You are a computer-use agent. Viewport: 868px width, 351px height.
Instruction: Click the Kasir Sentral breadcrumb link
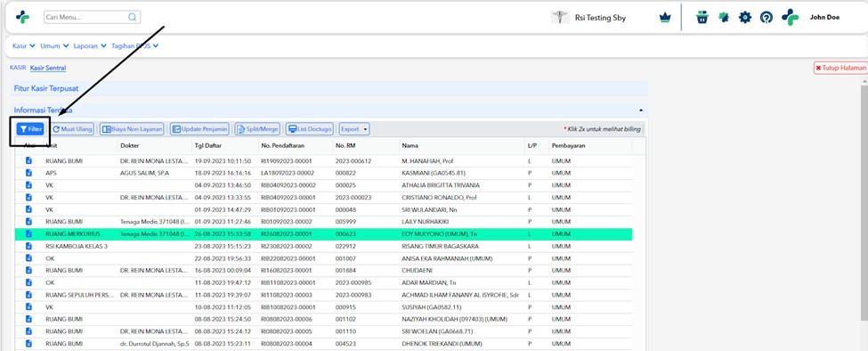pos(48,68)
